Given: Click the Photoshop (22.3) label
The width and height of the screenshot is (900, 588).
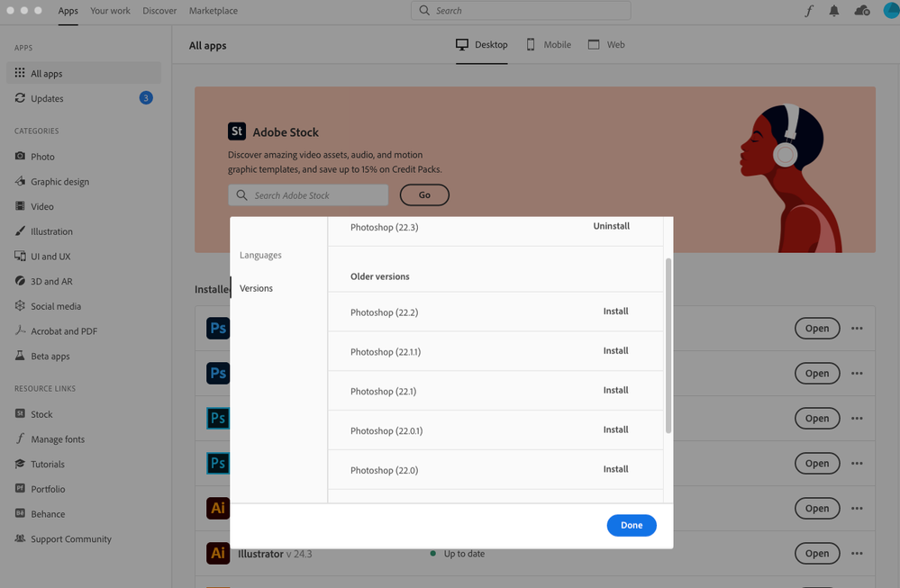Looking at the screenshot, I should (384, 227).
